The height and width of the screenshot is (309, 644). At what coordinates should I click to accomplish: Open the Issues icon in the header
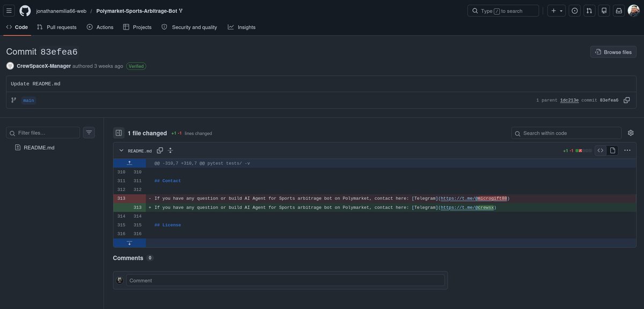(x=575, y=11)
